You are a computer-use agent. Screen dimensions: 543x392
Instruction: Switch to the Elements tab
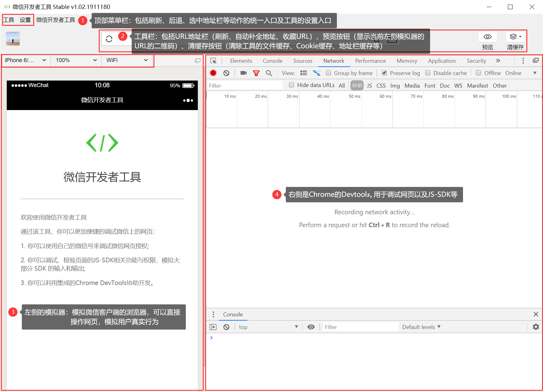click(241, 61)
